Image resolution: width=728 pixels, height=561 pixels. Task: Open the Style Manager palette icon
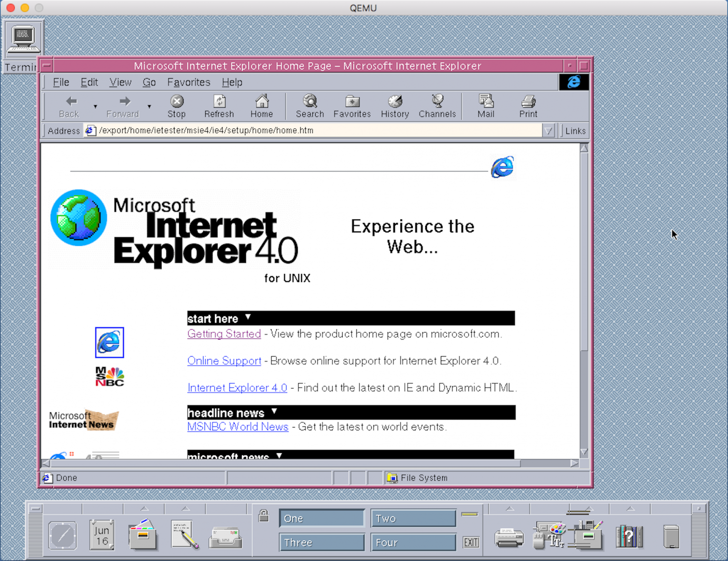pos(550,535)
